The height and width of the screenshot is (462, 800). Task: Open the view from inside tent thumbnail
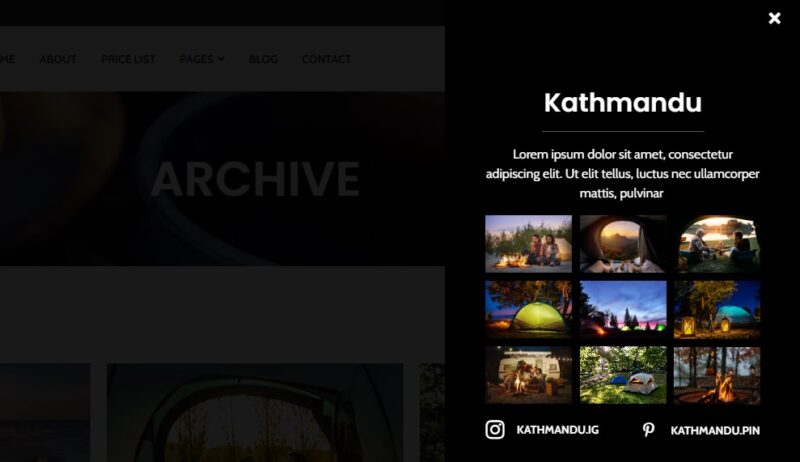622,244
